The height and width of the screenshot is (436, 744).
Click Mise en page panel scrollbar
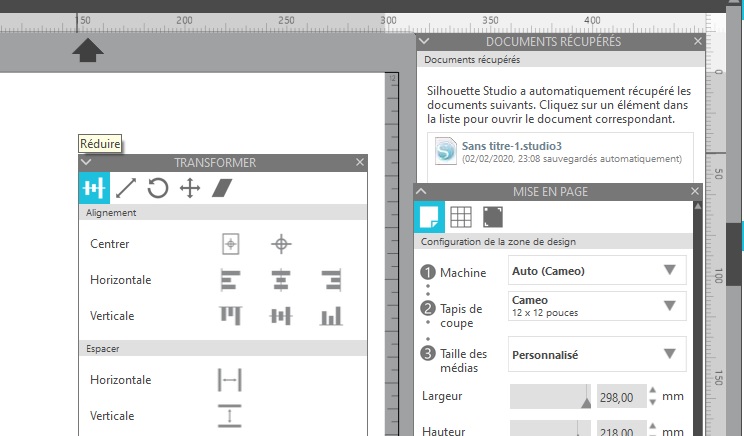click(698, 319)
